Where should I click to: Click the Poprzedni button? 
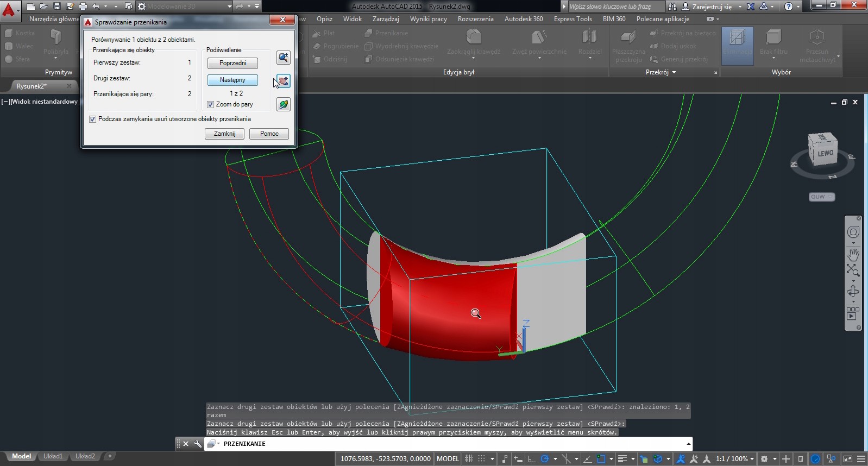coord(232,63)
